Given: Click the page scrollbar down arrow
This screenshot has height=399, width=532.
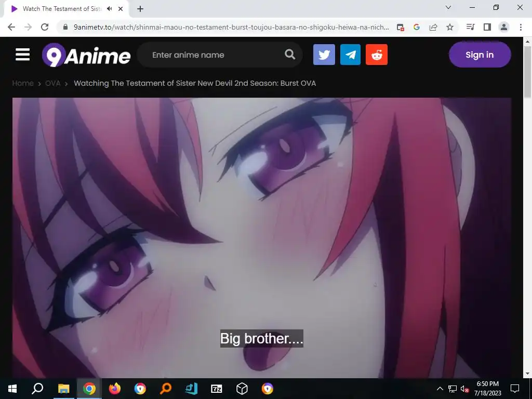Looking at the screenshot, I should [527, 374].
